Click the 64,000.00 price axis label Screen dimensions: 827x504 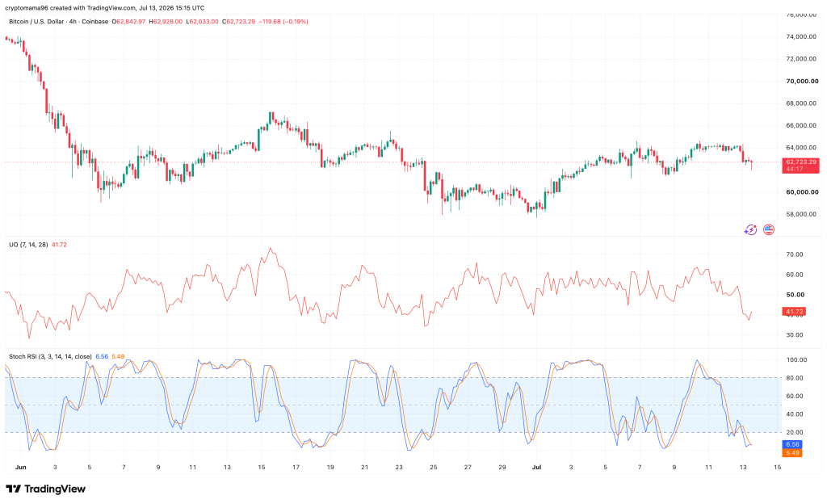coord(802,148)
